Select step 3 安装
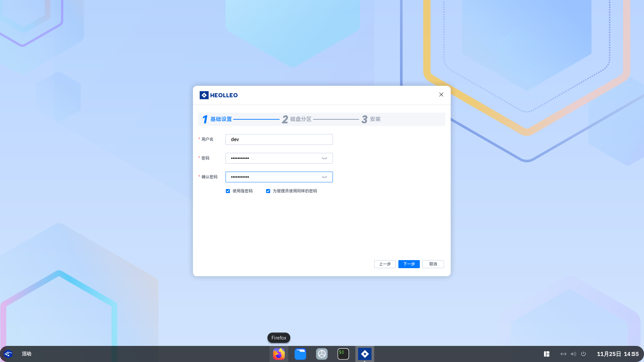644x362 pixels. (371, 119)
